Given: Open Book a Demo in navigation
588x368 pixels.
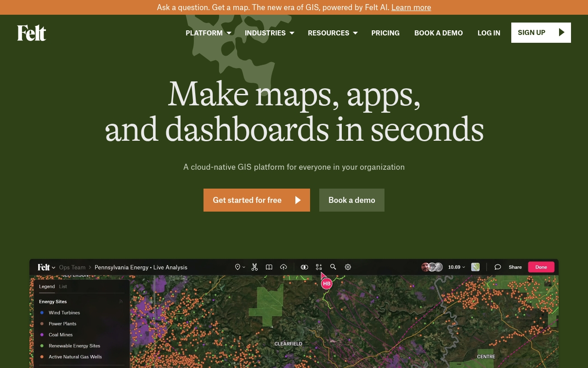Looking at the screenshot, I should click(x=439, y=33).
